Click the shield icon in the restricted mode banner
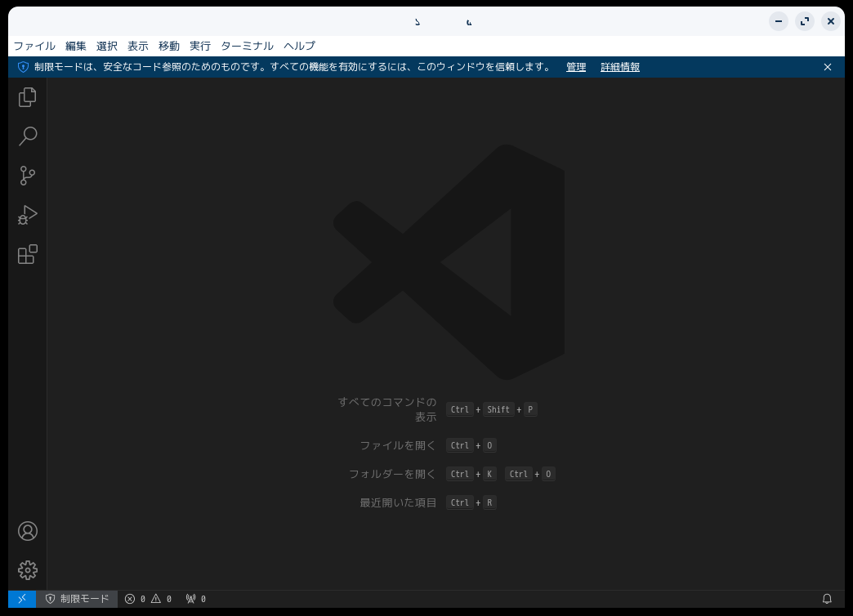Screen dimensions: 853x616 click(x=23, y=67)
